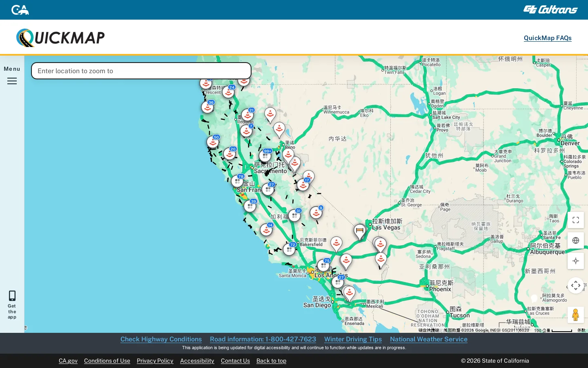
Task: Open the cluster marker with badge 31
Action: (x=295, y=215)
